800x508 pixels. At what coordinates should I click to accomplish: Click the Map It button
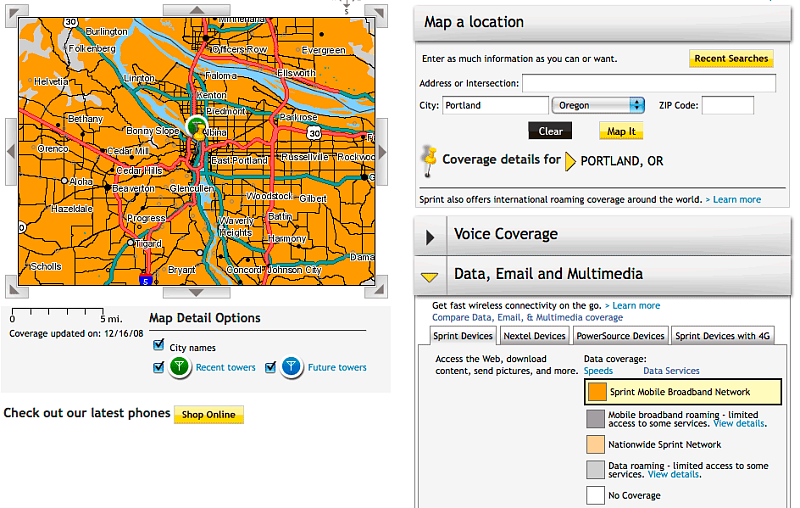pyautogui.click(x=621, y=131)
